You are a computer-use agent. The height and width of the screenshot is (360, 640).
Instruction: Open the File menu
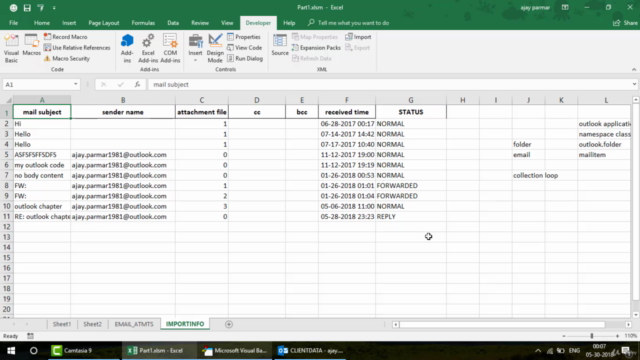13,23
